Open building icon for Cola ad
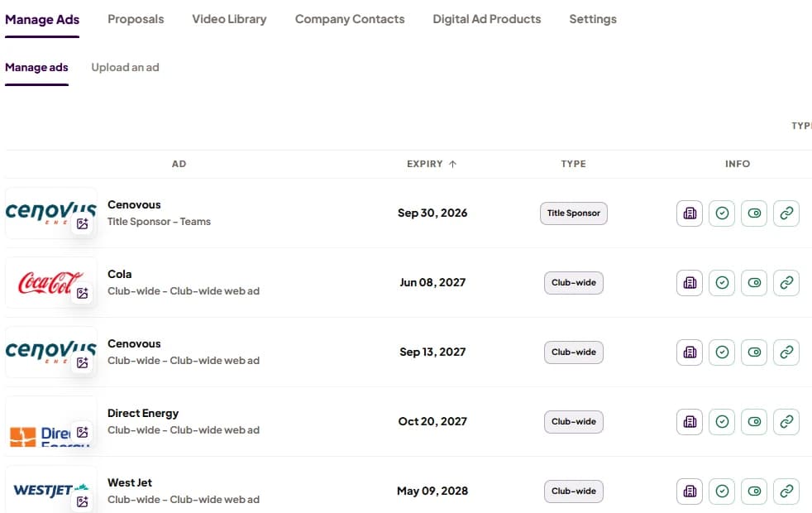This screenshot has width=812, height=513. 690,283
